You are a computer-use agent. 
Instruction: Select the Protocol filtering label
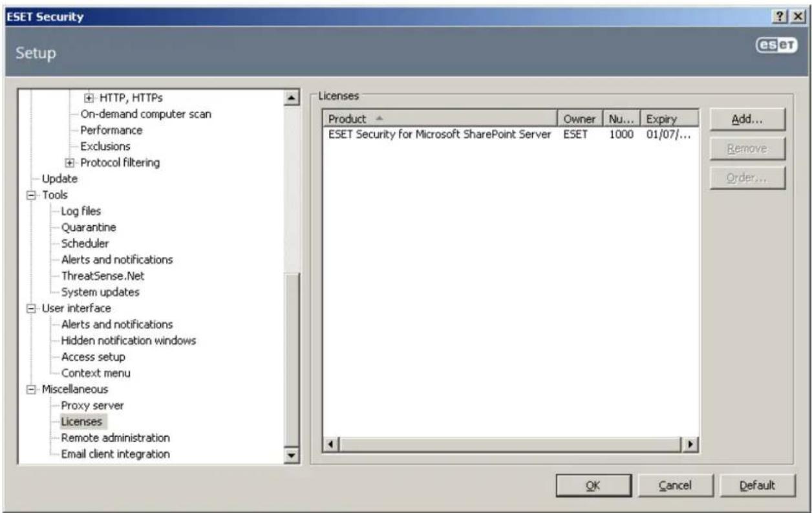(120, 162)
